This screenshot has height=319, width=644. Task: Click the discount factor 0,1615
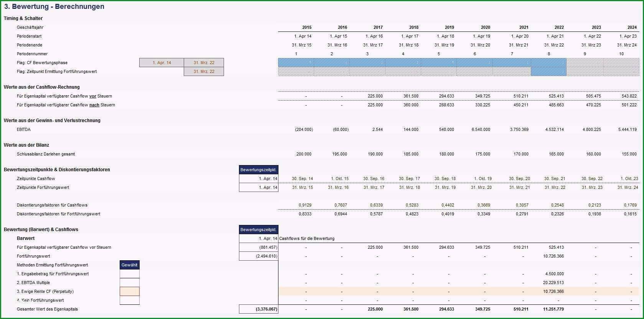tap(630, 214)
